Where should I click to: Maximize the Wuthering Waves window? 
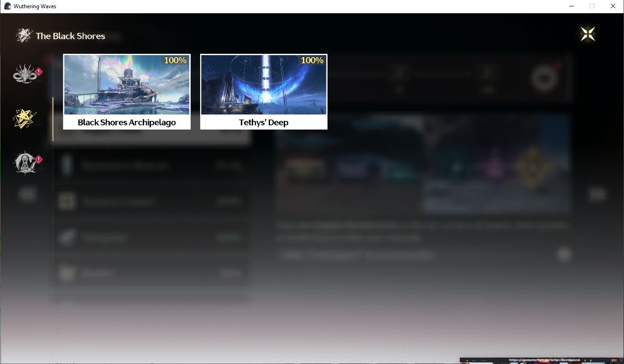592,6
